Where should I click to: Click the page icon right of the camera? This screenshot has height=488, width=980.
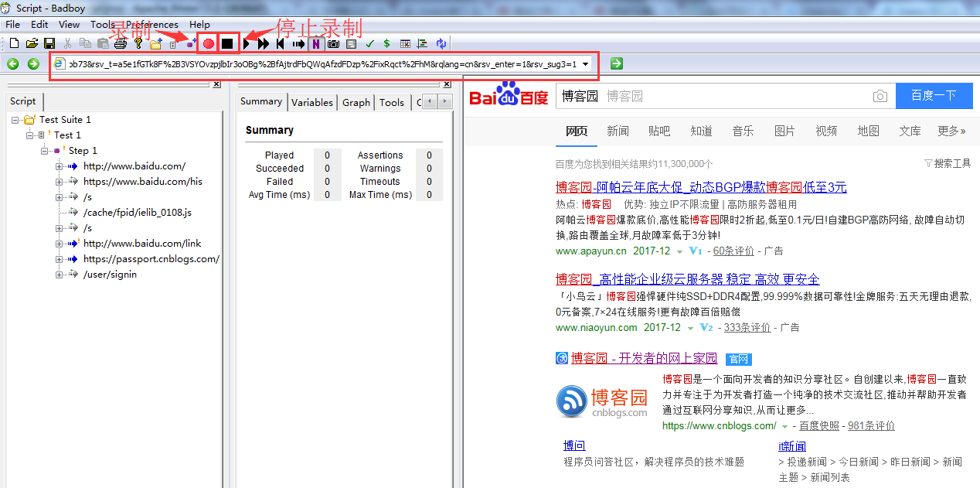click(352, 43)
